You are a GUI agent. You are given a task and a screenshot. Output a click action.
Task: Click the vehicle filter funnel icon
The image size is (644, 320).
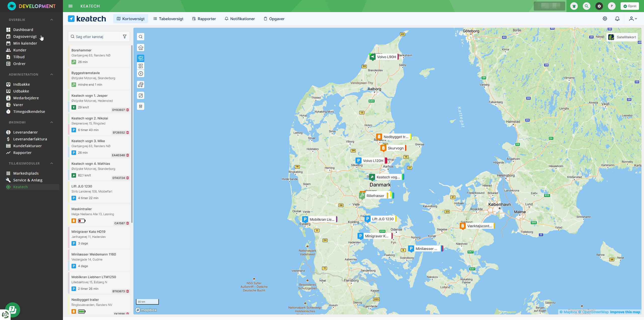tap(125, 37)
